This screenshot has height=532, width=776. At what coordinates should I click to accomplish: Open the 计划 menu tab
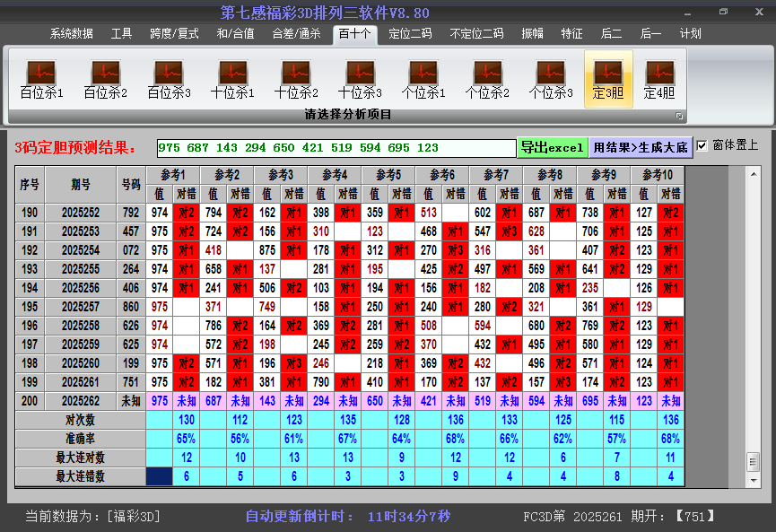pos(690,34)
